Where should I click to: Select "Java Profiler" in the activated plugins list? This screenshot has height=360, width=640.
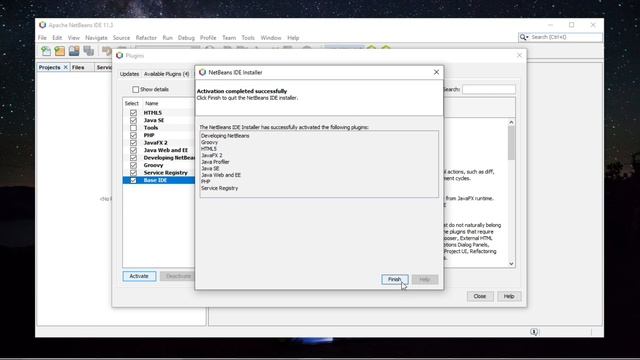coord(215,162)
